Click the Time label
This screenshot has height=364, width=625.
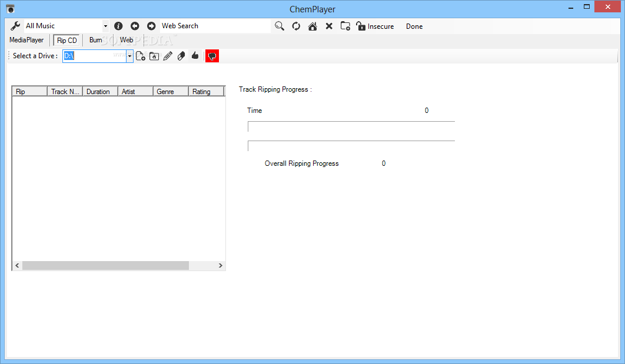(x=254, y=111)
